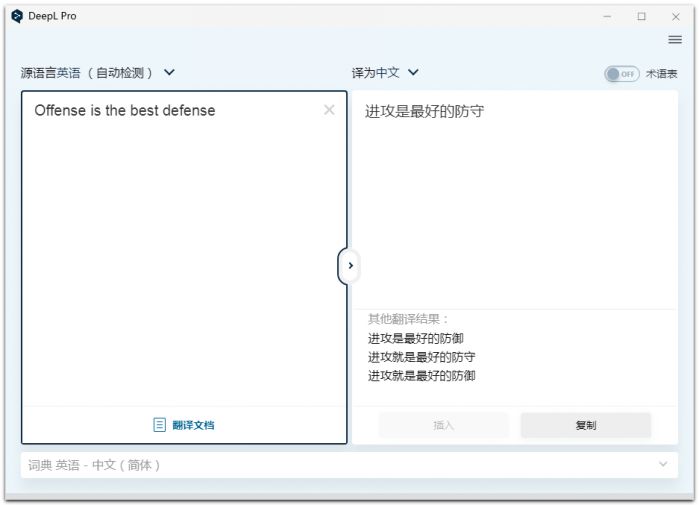Viewport: 699px width, 505px height.
Task: Select alternative translation 进攻是最好的防御
Action: click(415, 339)
